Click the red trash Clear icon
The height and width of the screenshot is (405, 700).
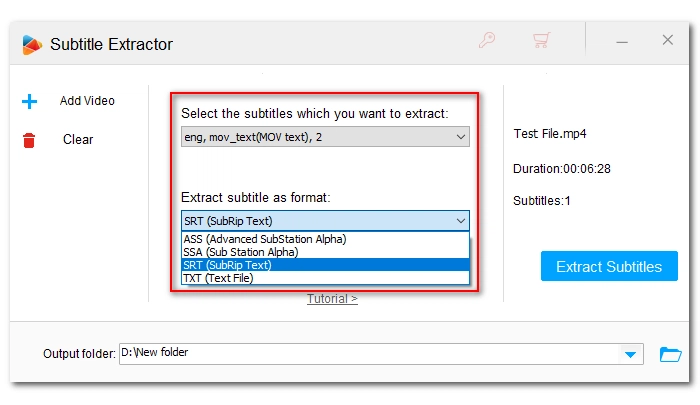[29, 140]
